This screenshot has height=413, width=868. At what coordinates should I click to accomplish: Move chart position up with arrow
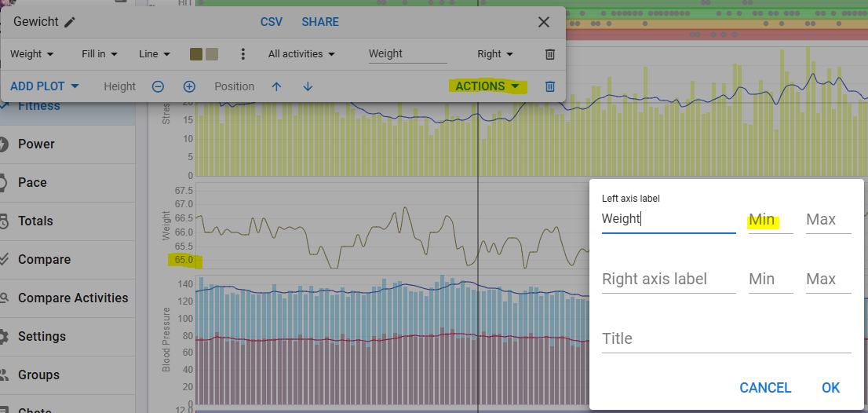(x=276, y=86)
